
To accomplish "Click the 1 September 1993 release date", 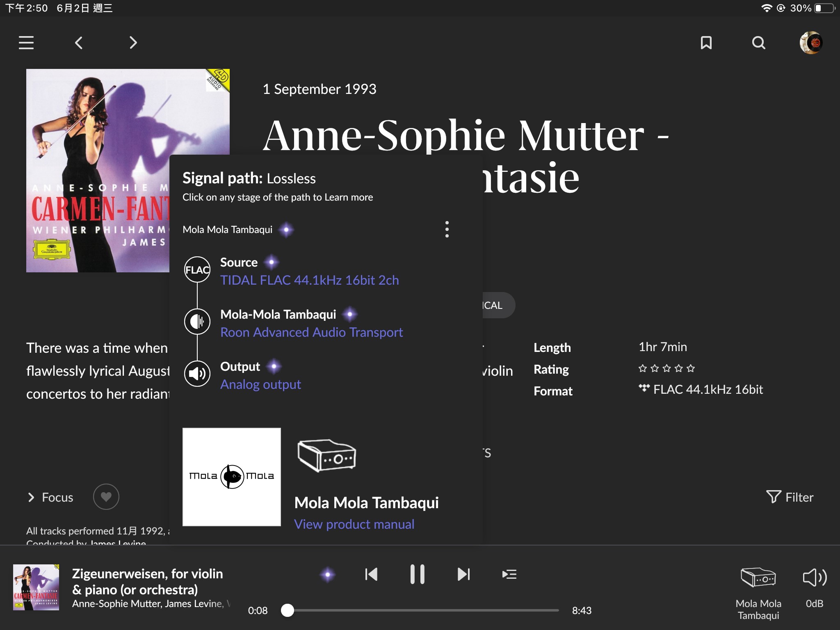I will 320,89.
